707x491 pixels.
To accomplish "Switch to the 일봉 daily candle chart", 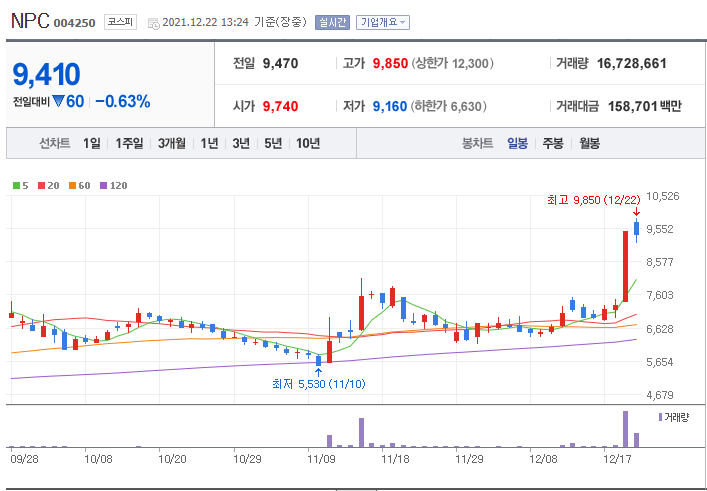I will (517, 143).
